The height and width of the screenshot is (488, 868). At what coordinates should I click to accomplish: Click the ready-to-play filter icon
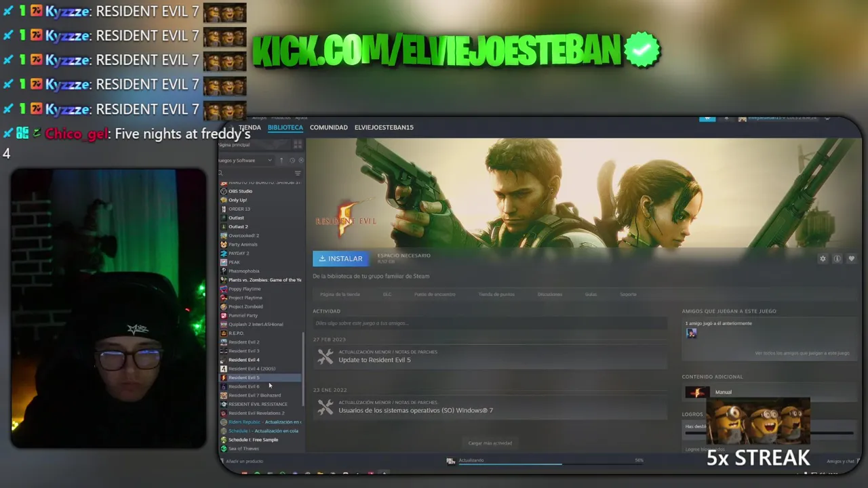[x=301, y=161]
